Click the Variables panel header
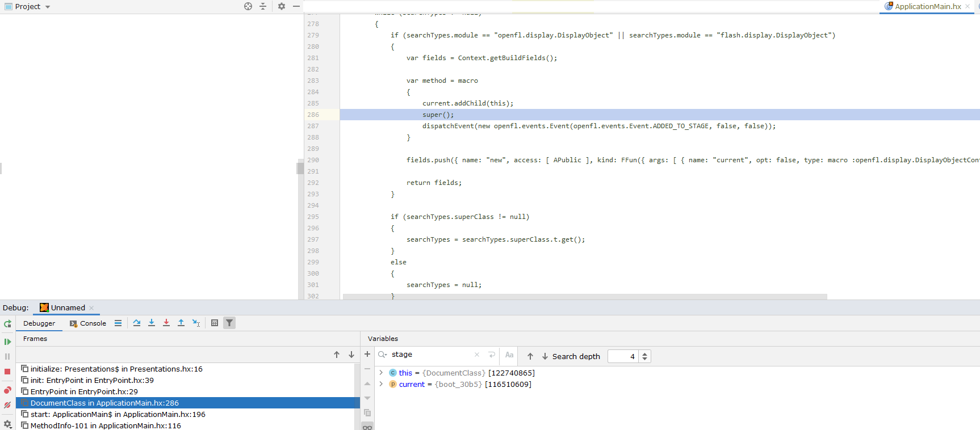 [x=383, y=339]
